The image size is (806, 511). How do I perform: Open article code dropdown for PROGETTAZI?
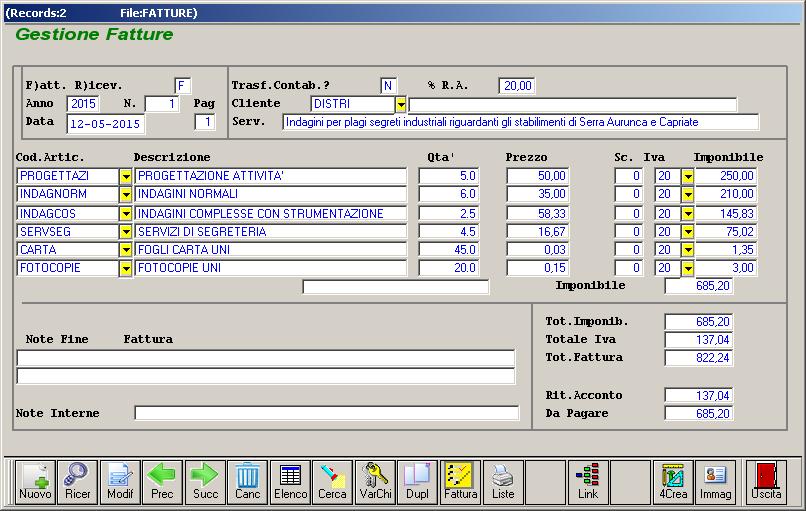125,177
